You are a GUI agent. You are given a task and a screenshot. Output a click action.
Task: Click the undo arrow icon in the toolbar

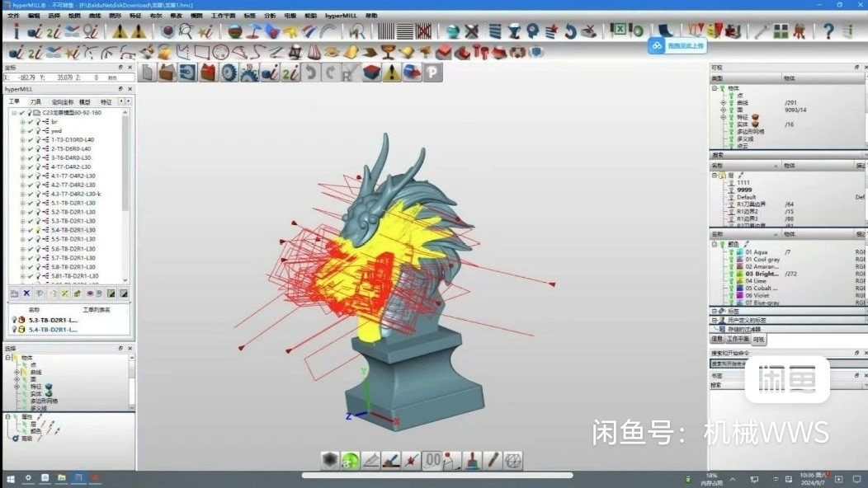311,72
